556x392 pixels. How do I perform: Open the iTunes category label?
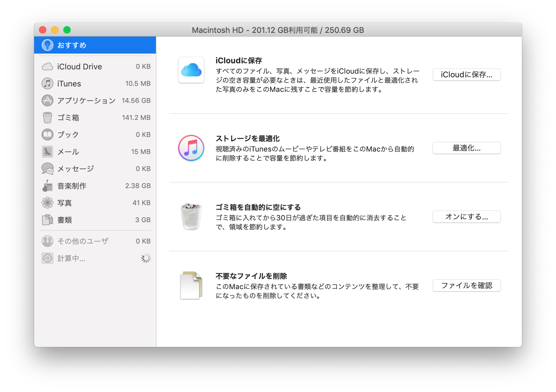click(69, 83)
